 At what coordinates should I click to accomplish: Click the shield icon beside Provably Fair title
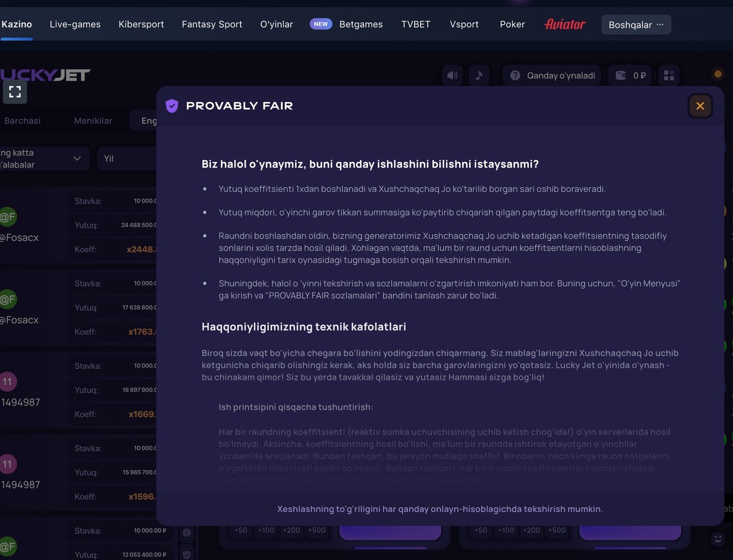pos(172,106)
